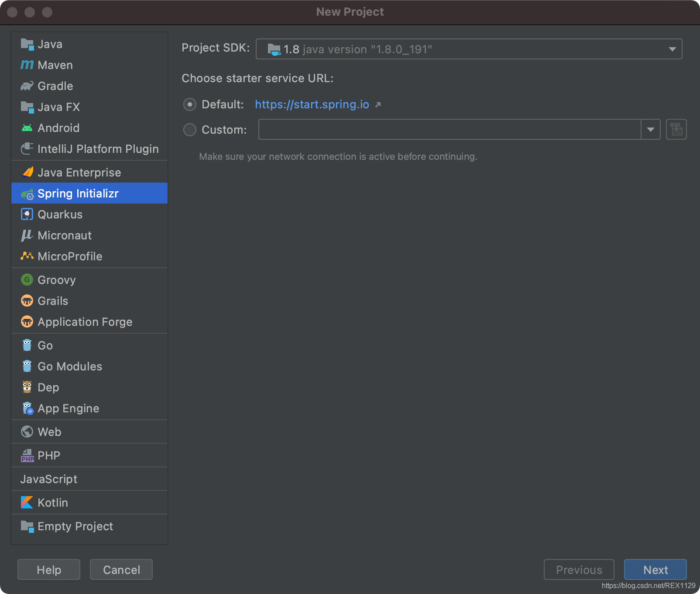700x594 pixels.
Task: Click the MicroProfile logo icon
Action: pos(27,256)
